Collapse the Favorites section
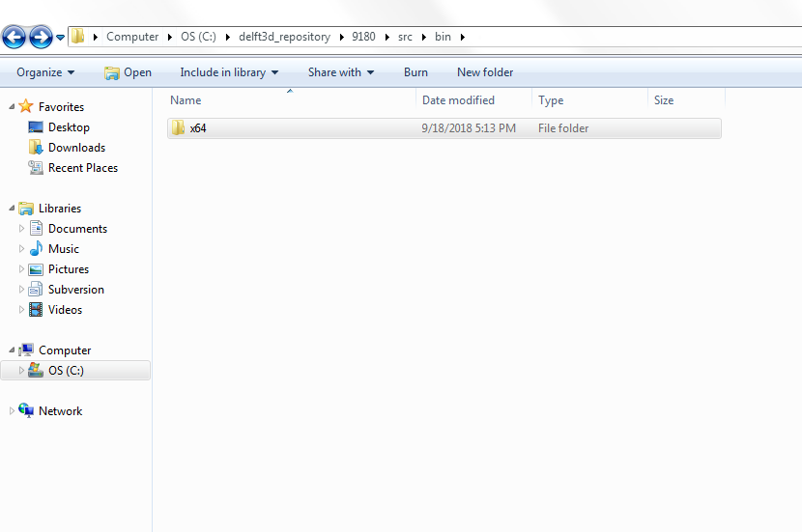 [12, 107]
